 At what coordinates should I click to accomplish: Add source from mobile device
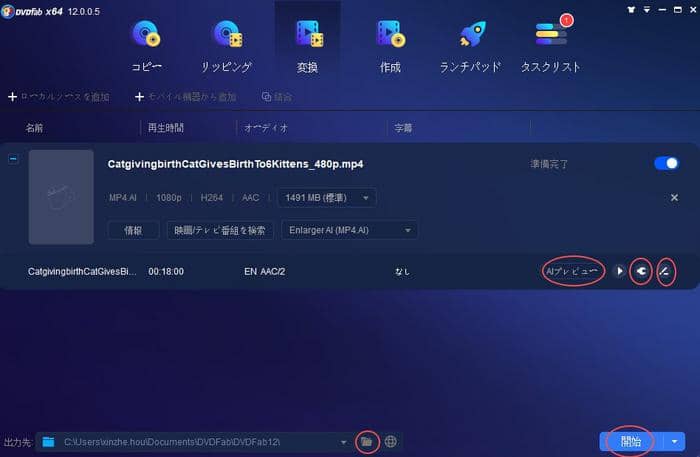[186, 97]
